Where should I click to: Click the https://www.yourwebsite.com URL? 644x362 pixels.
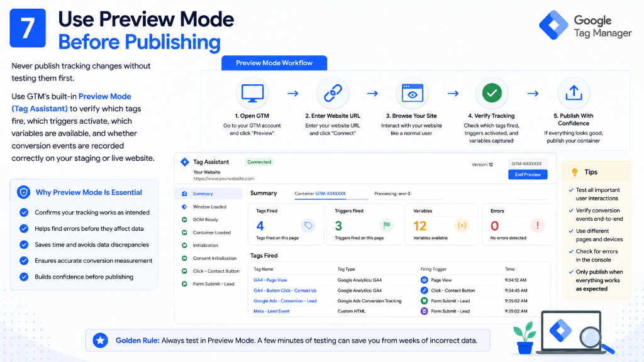tap(223, 178)
